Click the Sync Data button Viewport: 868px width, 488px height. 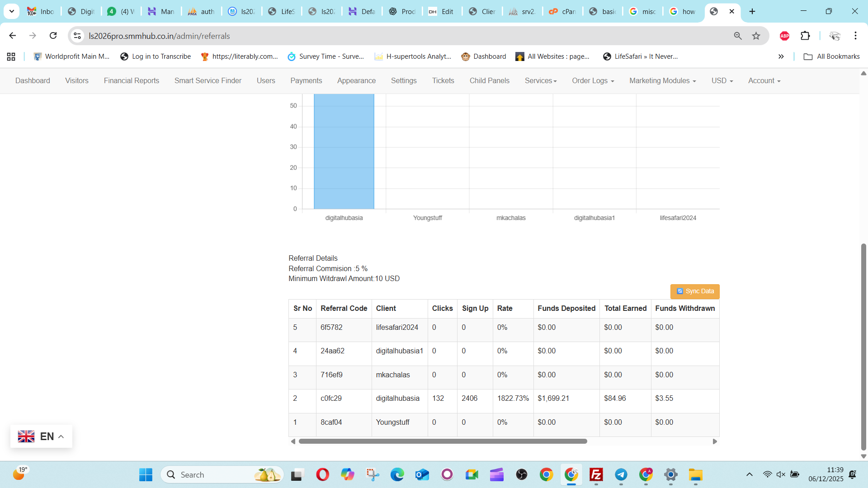[x=695, y=291]
